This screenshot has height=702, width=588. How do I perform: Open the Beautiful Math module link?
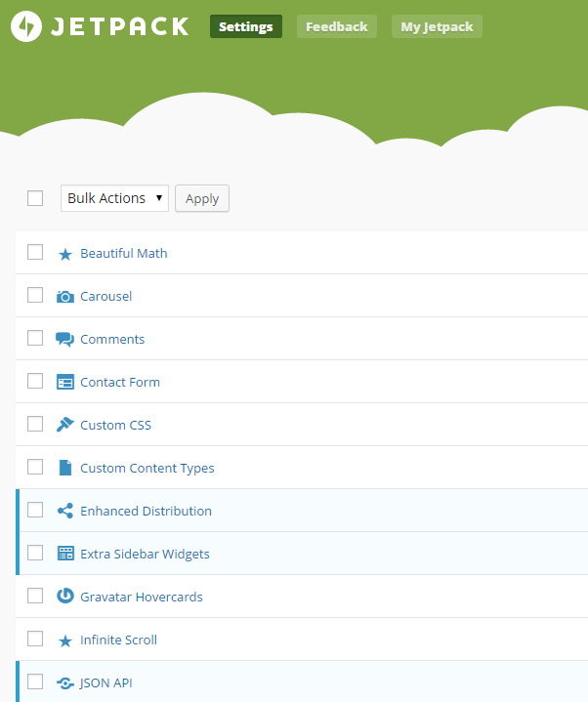point(124,254)
